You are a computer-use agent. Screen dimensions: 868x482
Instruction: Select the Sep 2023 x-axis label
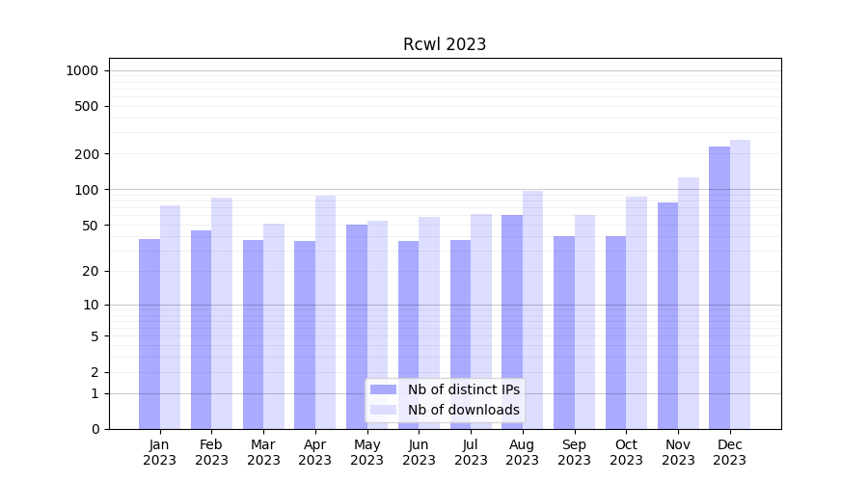click(574, 452)
